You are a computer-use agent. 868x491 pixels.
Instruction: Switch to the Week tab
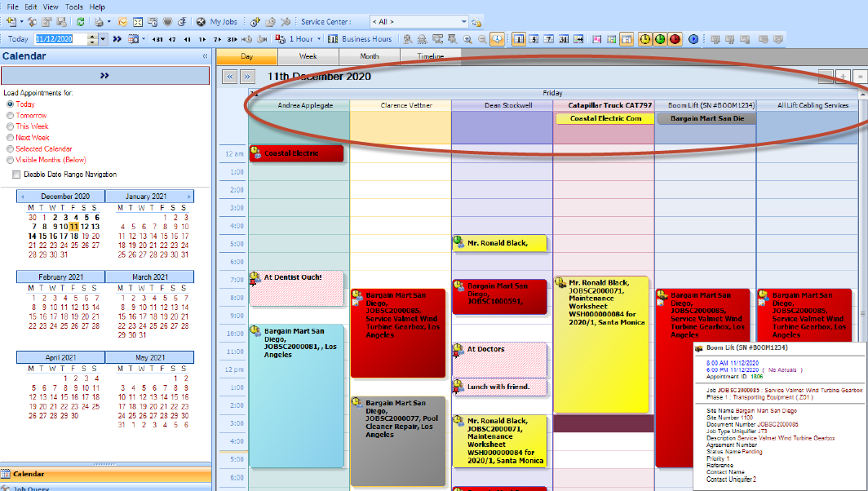(308, 56)
